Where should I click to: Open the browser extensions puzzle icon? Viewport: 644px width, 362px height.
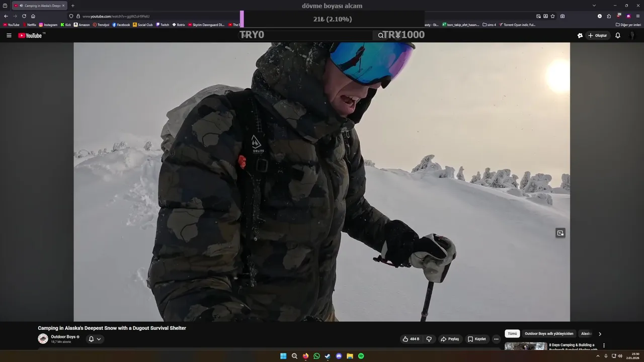(x=609, y=16)
